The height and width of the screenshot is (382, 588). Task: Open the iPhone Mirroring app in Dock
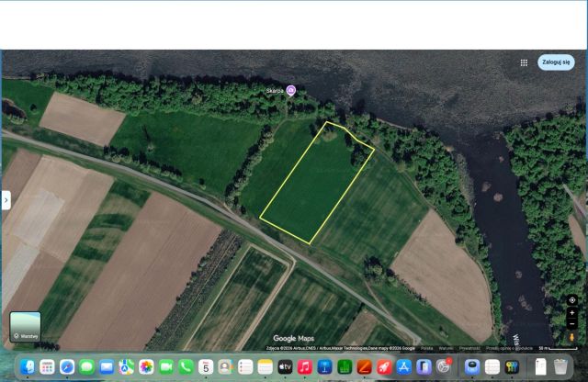424,367
